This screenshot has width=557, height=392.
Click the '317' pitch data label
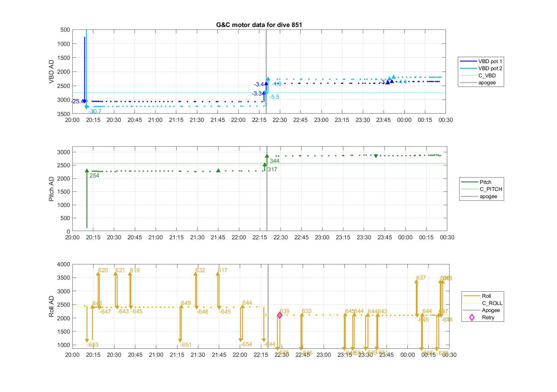tap(272, 169)
